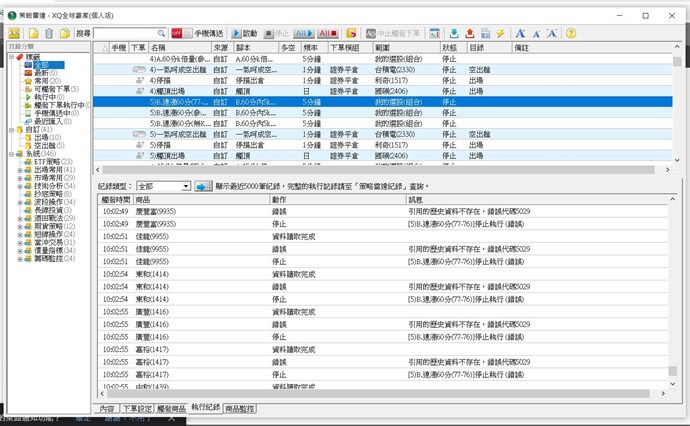The image size is (690, 426).
Task: Toggle the switch on the 4)一氣呵成空出融 row
Action: tap(139, 69)
